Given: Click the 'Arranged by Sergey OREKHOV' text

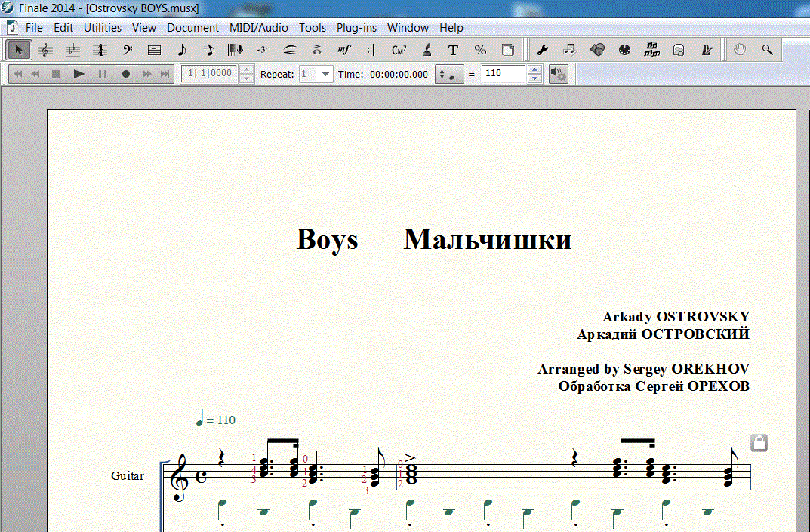Looking at the screenshot, I should click(643, 369).
